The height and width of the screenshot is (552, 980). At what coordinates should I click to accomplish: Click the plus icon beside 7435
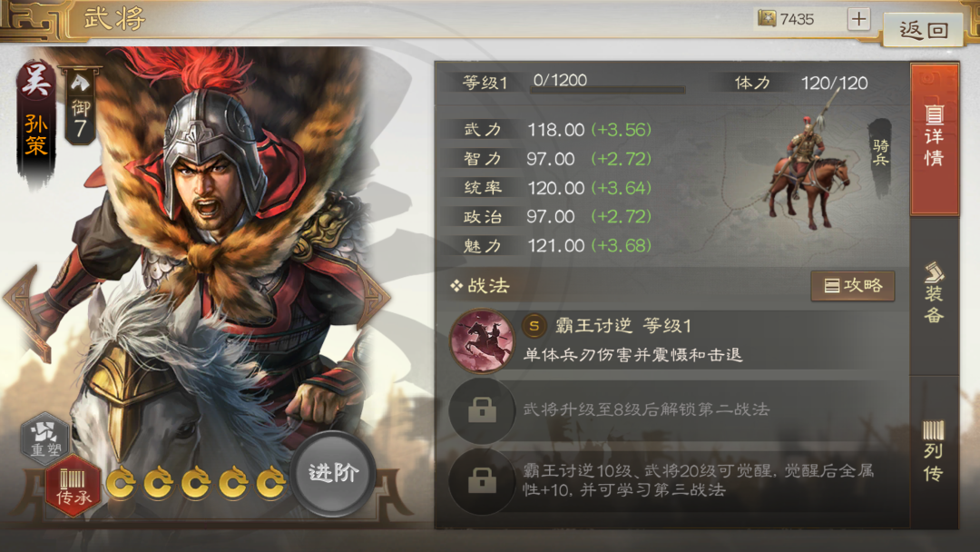pyautogui.click(x=858, y=19)
